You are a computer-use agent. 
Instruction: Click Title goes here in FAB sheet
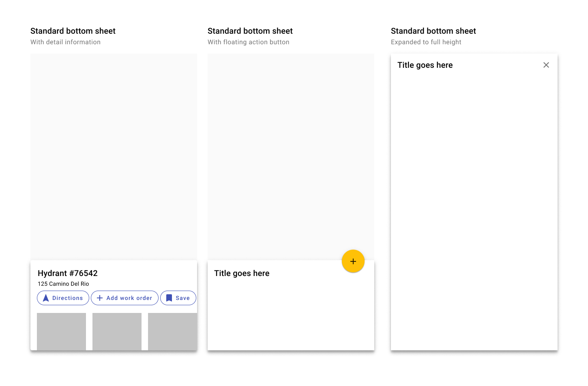point(242,273)
